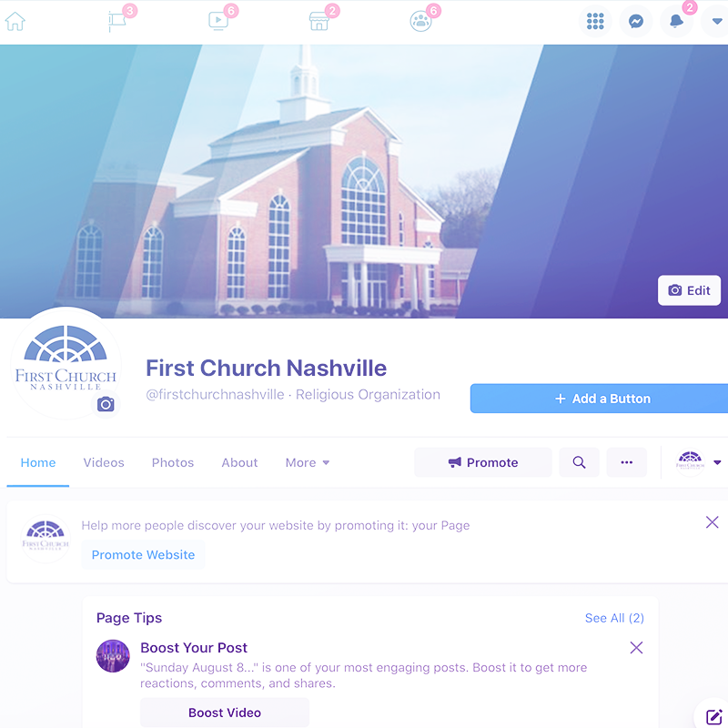Screen dimensions: 728x728
Task: Click the Promote Website link
Action: pyautogui.click(x=143, y=555)
